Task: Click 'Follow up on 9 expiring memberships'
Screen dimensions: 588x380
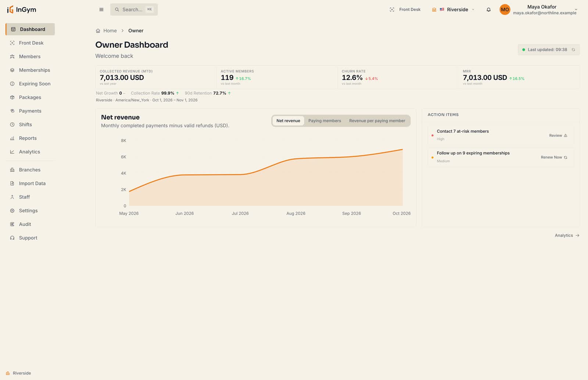Action: [x=473, y=153]
